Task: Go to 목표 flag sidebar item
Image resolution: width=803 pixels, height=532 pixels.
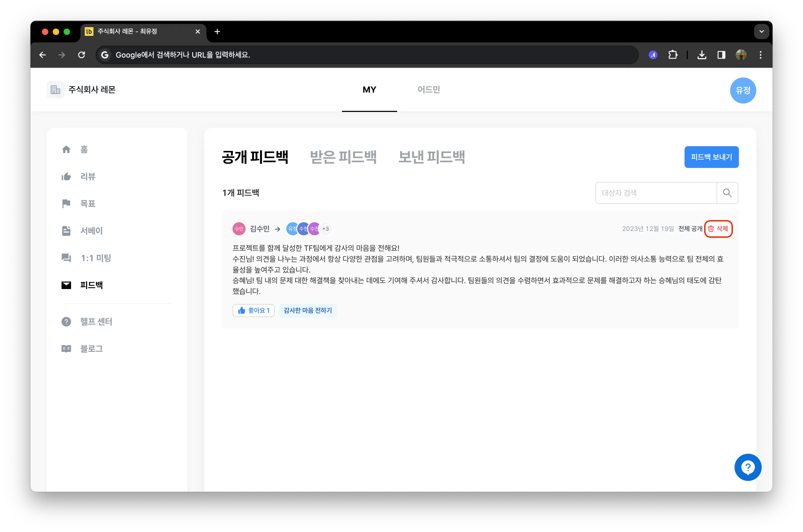Action: 66,204
